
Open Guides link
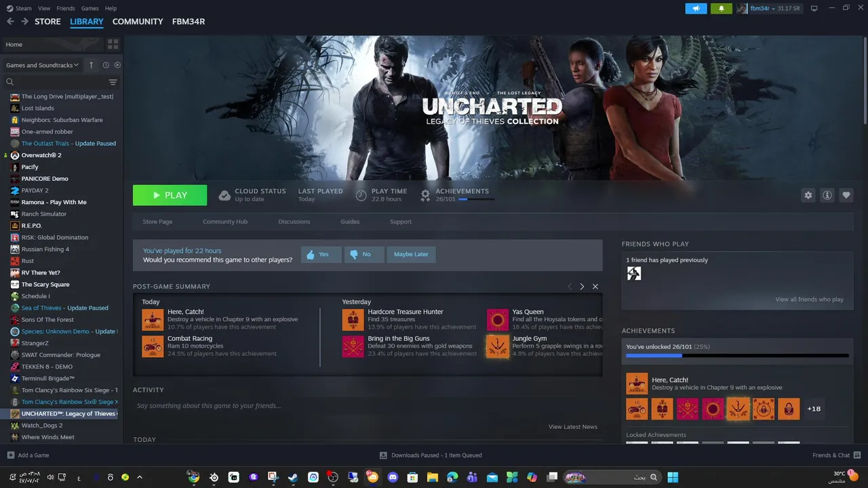pos(350,222)
